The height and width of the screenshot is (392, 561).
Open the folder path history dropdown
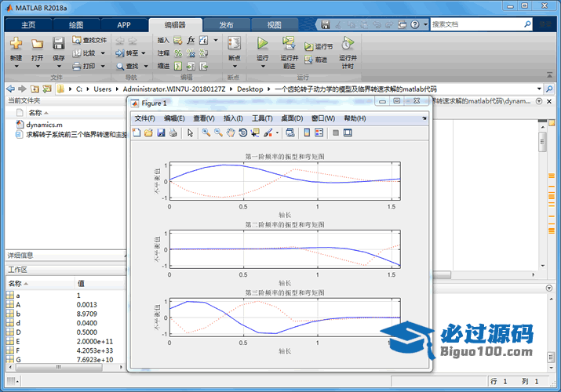coord(539,89)
